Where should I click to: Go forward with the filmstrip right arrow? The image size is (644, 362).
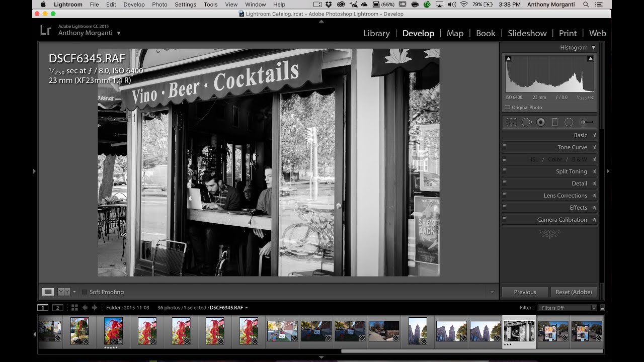click(x=94, y=308)
